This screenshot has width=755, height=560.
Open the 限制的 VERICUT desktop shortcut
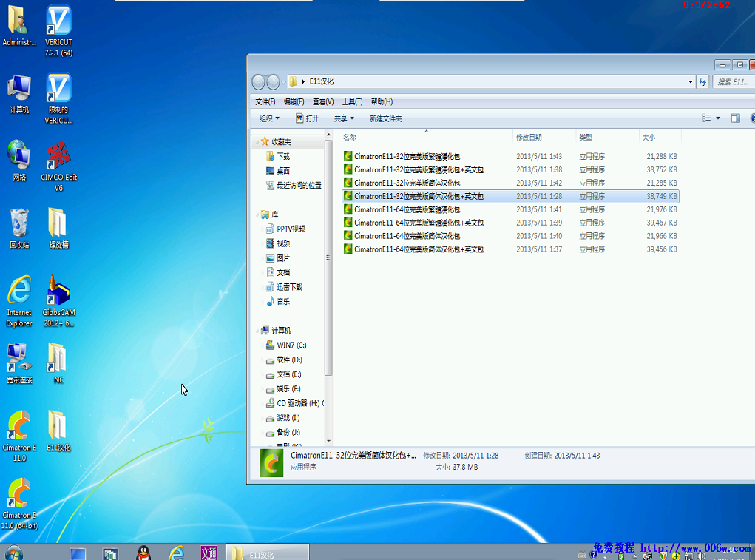[58, 98]
